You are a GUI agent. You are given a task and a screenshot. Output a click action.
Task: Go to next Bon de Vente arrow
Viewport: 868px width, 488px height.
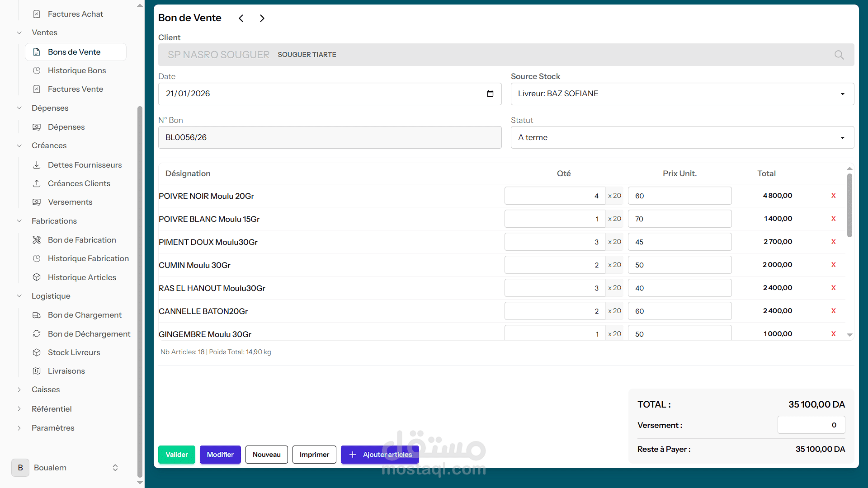[x=262, y=18]
